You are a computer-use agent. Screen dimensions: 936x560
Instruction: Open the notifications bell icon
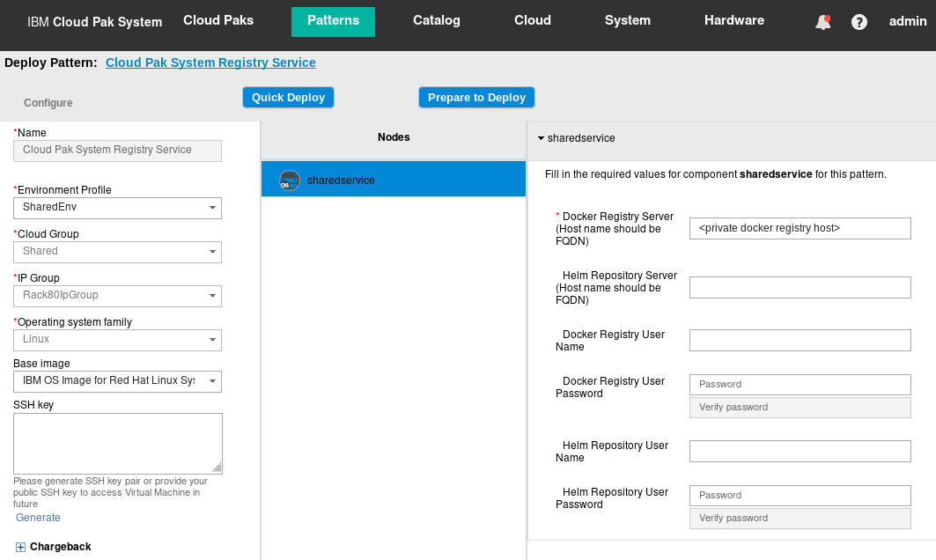pos(823,22)
